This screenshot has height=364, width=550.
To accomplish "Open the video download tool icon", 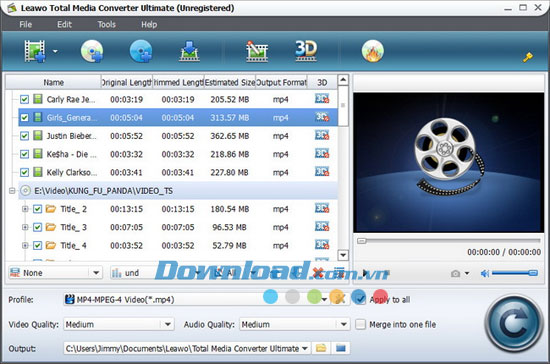I will [189, 51].
